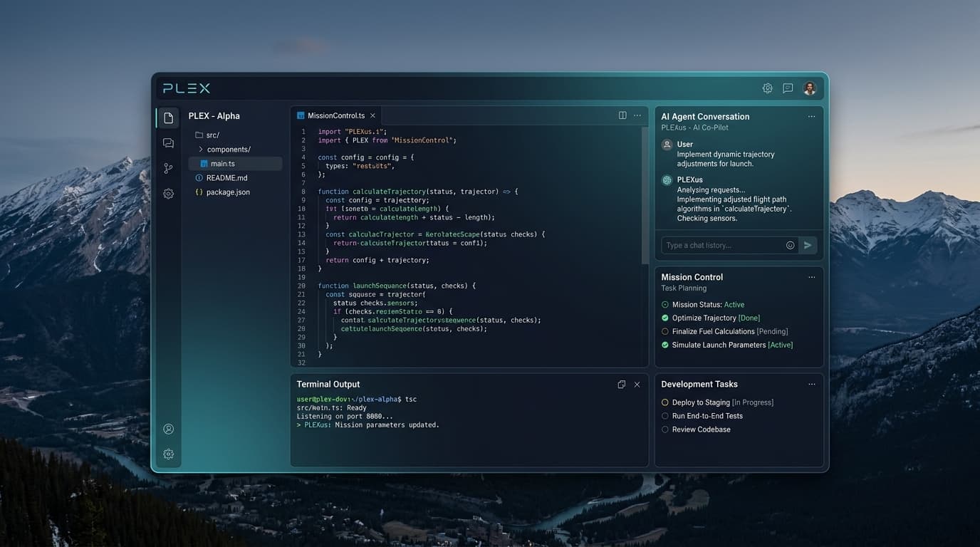The height and width of the screenshot is (547, 980).
Task: Open the chat panel icon in sidebar
Action: [x=168, y=143]
